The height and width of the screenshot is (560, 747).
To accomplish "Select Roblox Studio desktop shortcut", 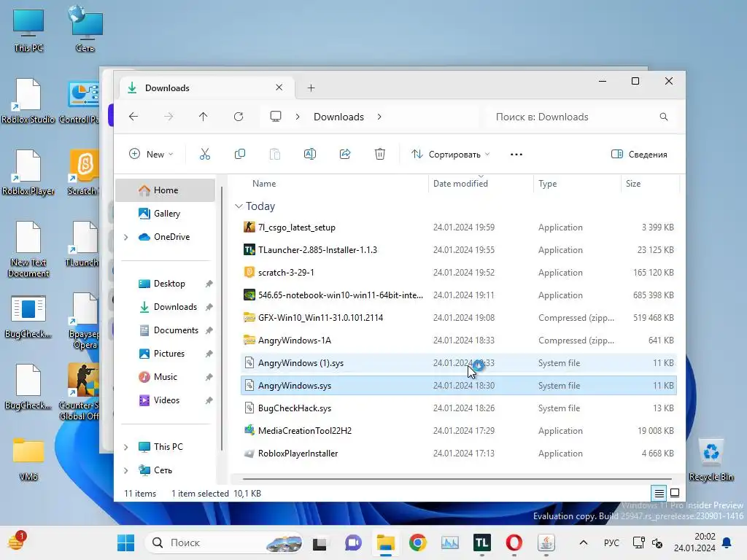I will [x=28, y=101].
